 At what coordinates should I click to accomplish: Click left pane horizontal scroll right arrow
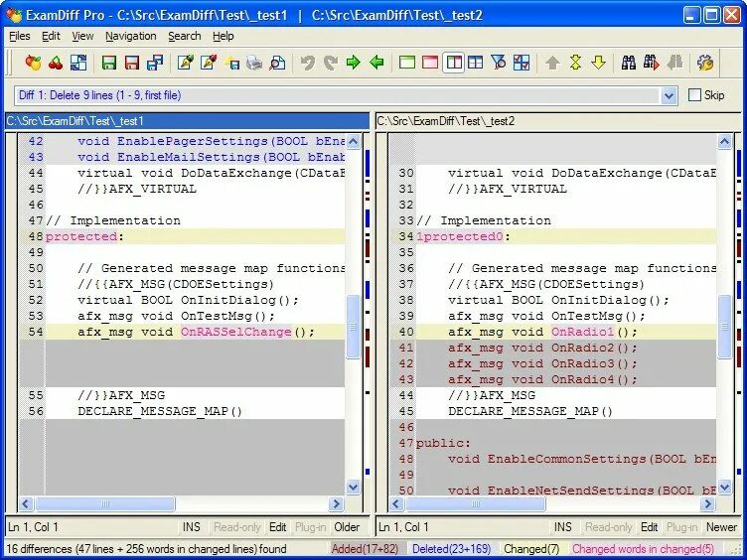point(336,503)
